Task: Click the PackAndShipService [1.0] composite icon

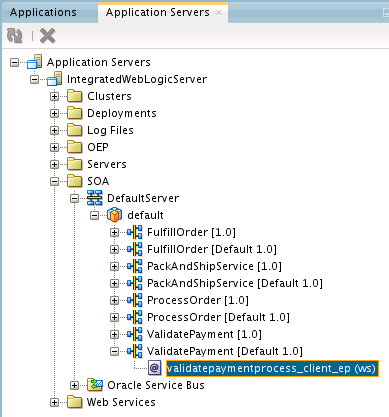Action: point(135,266)
